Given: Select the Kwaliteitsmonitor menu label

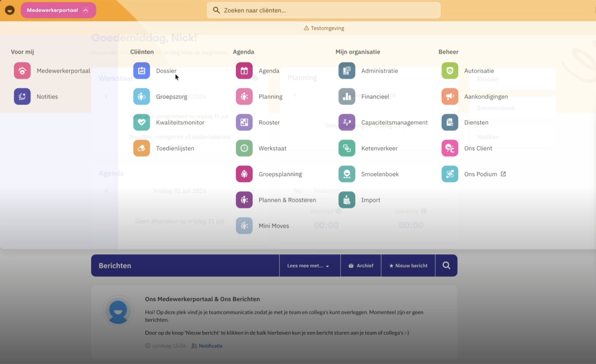Looking at the screenshot, I should (x=180, y=122).
